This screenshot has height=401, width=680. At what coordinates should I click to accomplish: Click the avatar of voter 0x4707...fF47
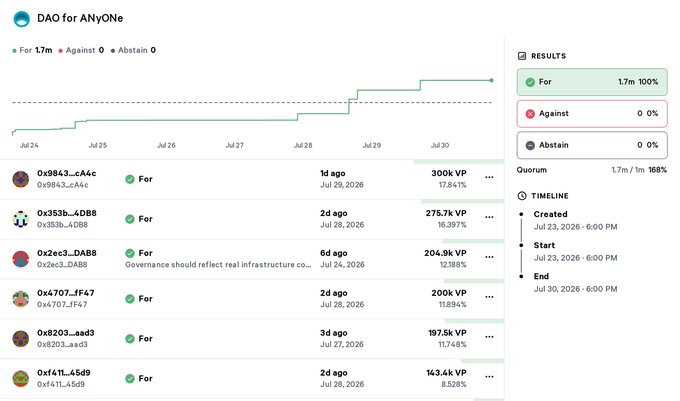pyautogui.click(x=20, y=299)
